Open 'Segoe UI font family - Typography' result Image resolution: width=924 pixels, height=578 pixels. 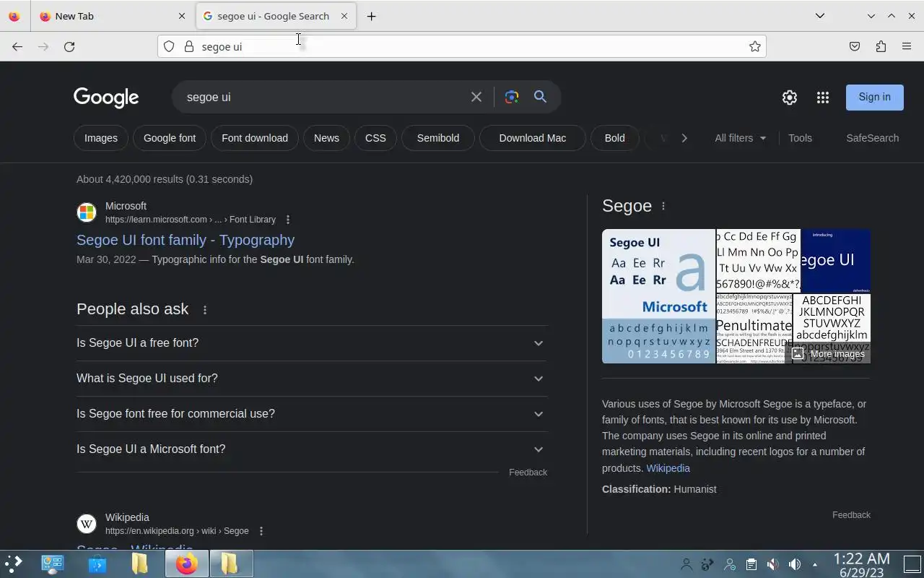click(x=186, y=240)
